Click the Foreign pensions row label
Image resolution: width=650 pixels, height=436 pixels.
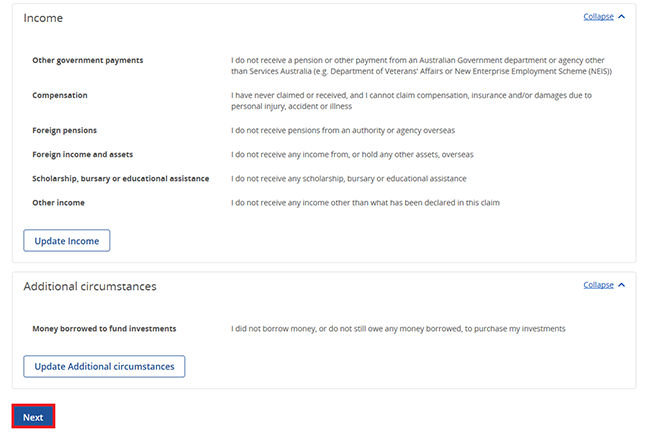[x=65, y=131]
